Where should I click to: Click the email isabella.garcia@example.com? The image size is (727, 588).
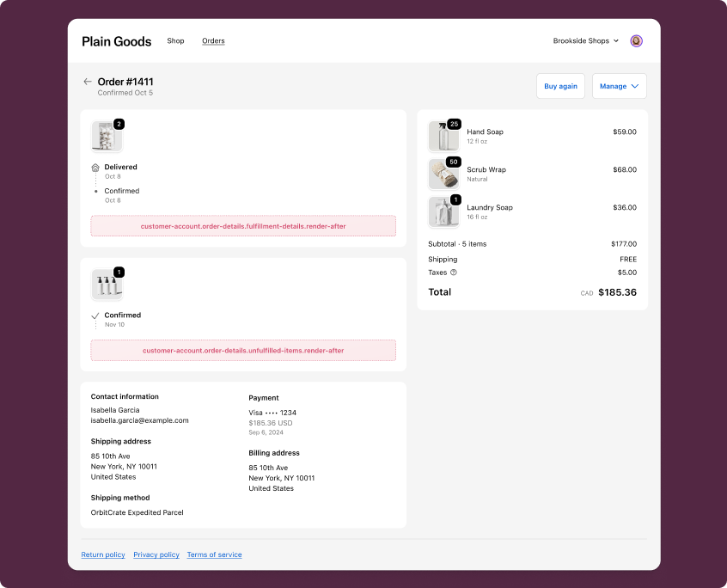[x=139, y=420]
